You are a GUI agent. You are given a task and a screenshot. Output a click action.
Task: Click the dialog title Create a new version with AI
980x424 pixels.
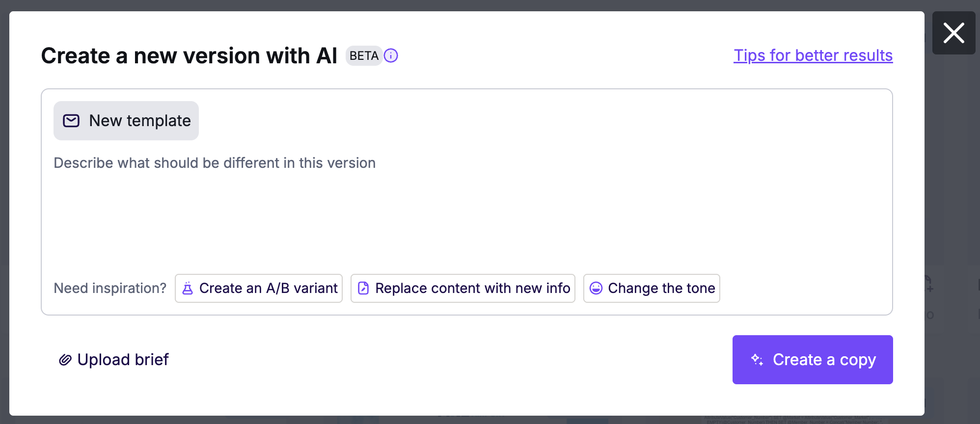click(x=189, y=56)
